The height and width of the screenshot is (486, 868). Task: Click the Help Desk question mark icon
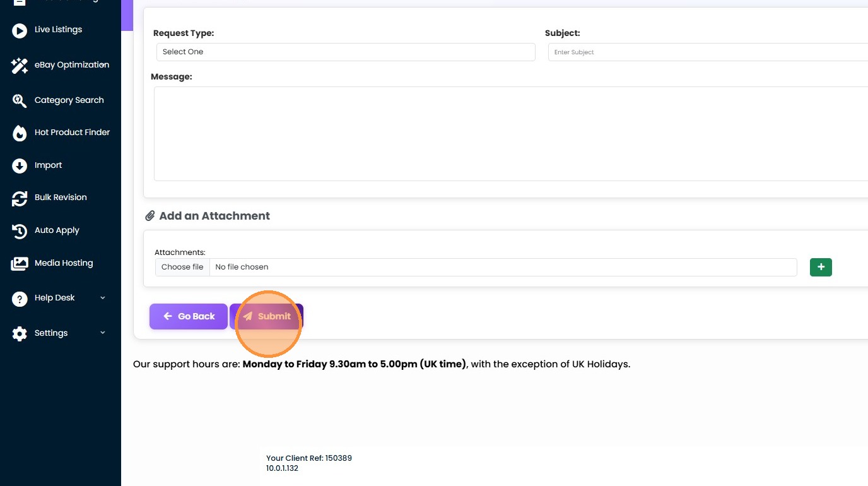(x=20, y=299)
